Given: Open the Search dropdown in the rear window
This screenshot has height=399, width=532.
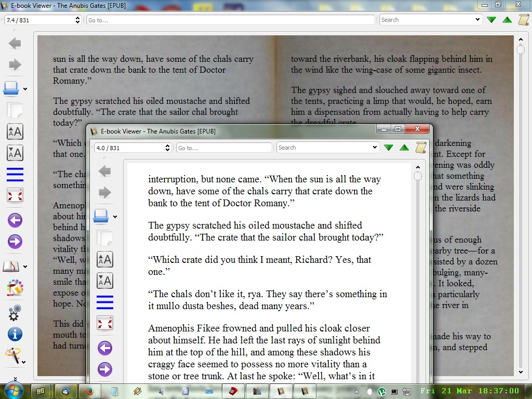Looking at the screenshot, I should 478,20.
